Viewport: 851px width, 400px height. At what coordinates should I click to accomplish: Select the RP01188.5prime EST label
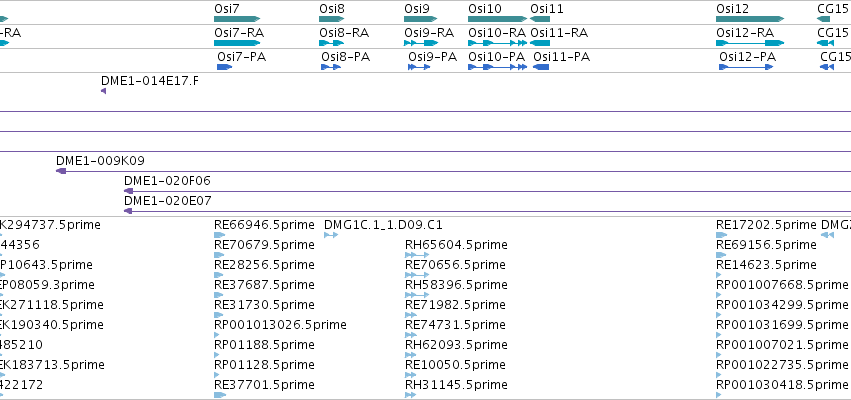pos(264,345)
